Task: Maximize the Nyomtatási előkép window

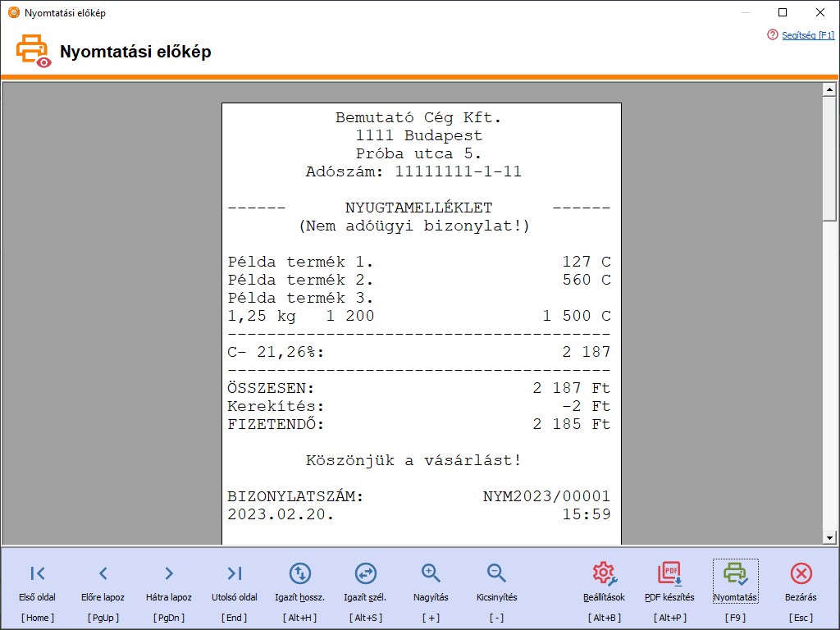Action: [x=783, y=12]
